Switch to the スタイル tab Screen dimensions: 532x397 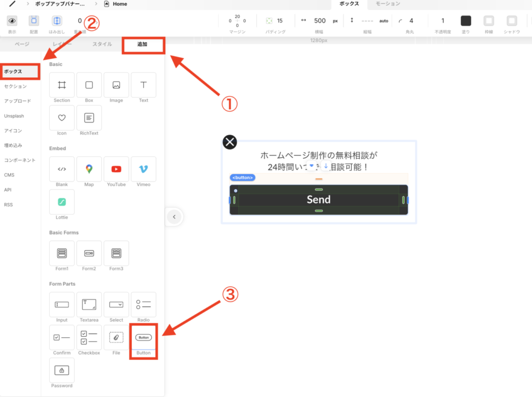102,44
